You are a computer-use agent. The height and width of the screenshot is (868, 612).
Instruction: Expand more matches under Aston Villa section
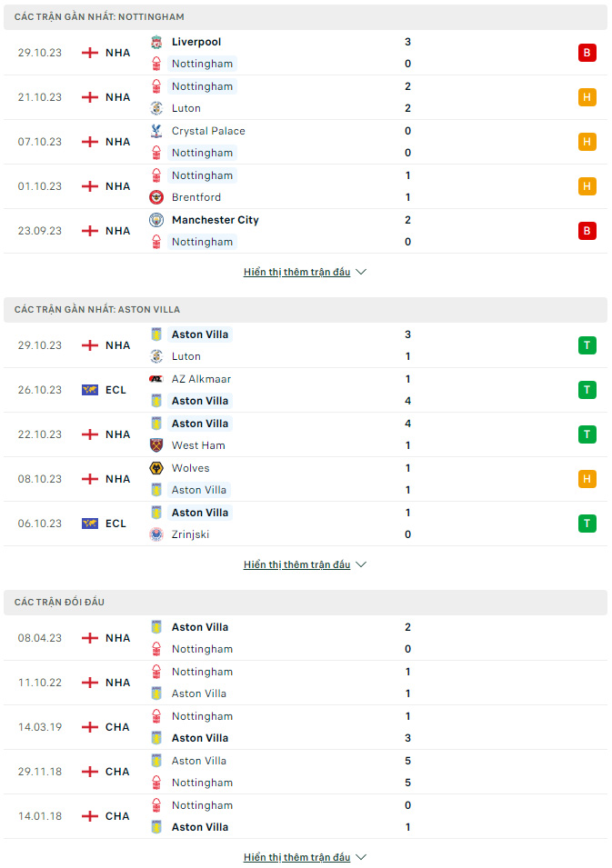point(305,565)
